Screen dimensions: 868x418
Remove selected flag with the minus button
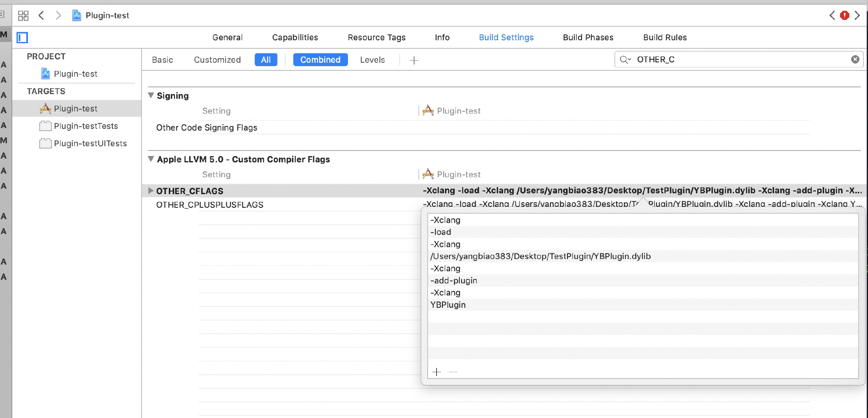pos(453,372)
